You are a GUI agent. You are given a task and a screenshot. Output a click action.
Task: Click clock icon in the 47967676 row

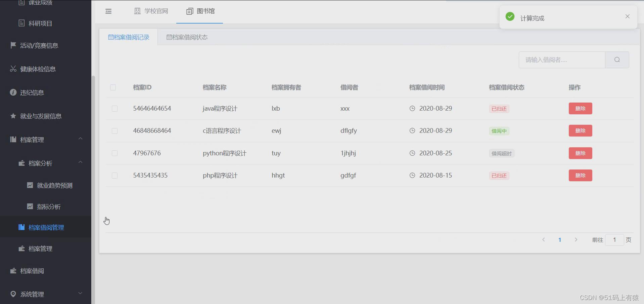click(412, 153)
